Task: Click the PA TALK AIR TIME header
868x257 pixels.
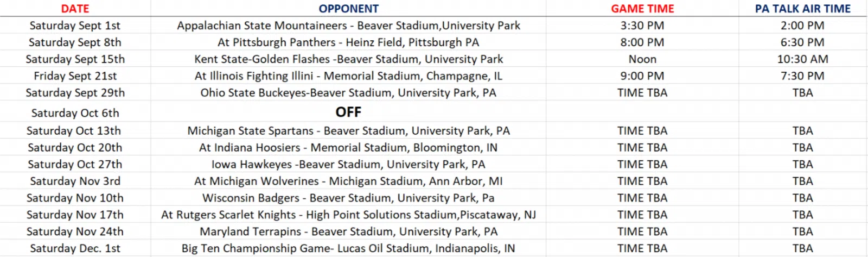Action: [802, 9]
